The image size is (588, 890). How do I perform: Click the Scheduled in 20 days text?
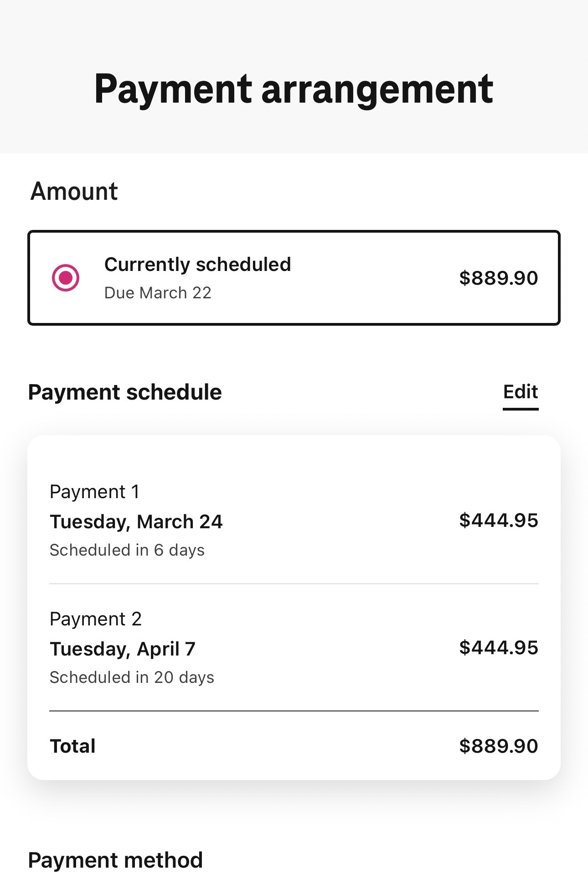coord(132,677)
